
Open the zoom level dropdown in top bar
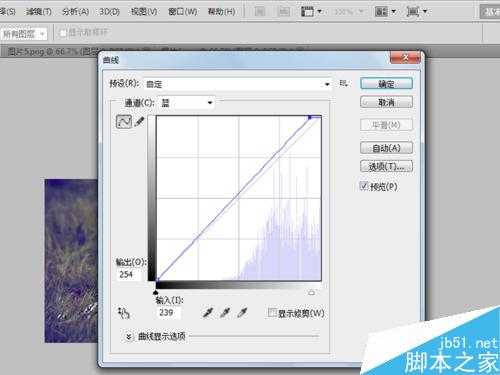pos(348,12)
